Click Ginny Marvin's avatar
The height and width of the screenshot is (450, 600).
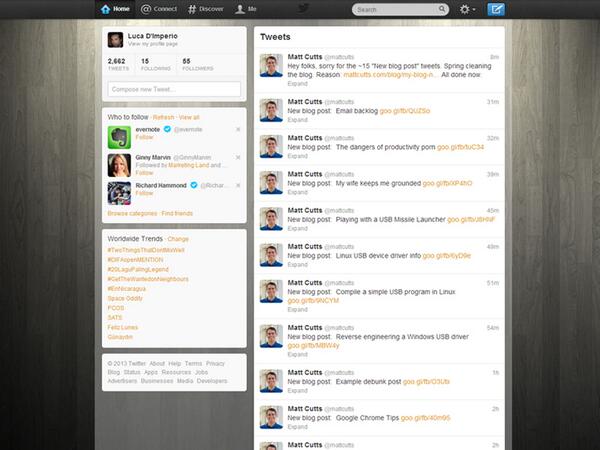tap(119, 165)
